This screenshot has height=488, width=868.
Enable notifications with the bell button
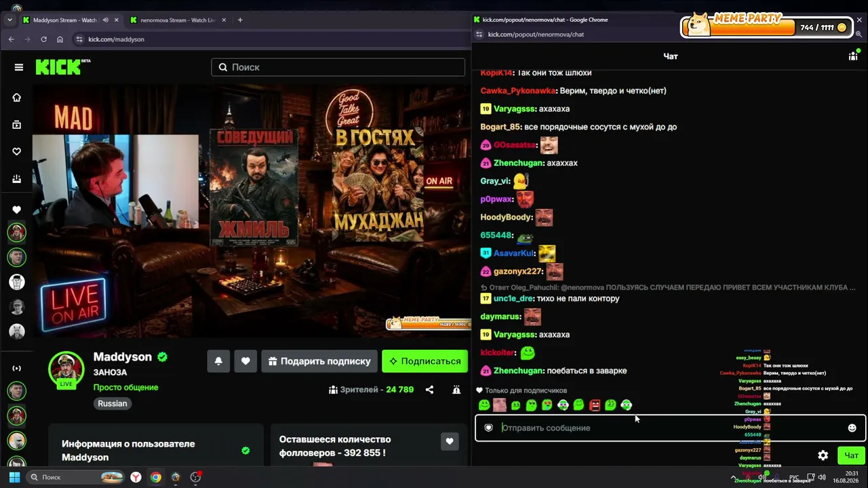218,361
